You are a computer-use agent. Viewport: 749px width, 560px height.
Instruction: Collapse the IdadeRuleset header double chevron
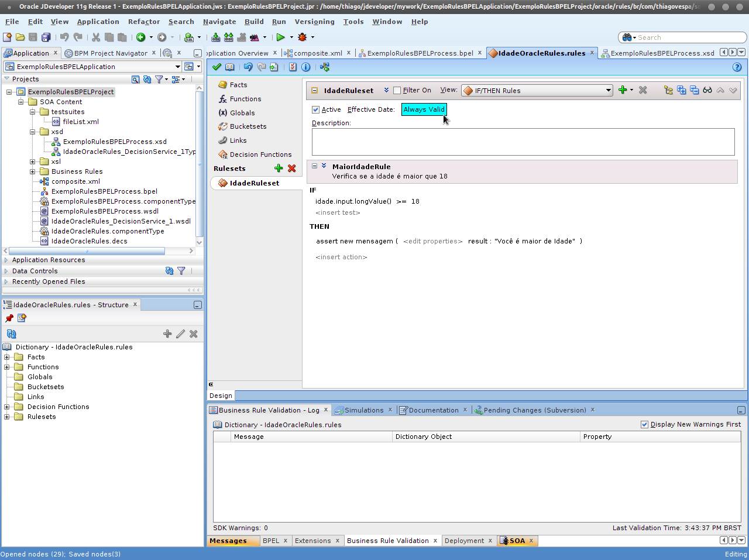(386, 90)
